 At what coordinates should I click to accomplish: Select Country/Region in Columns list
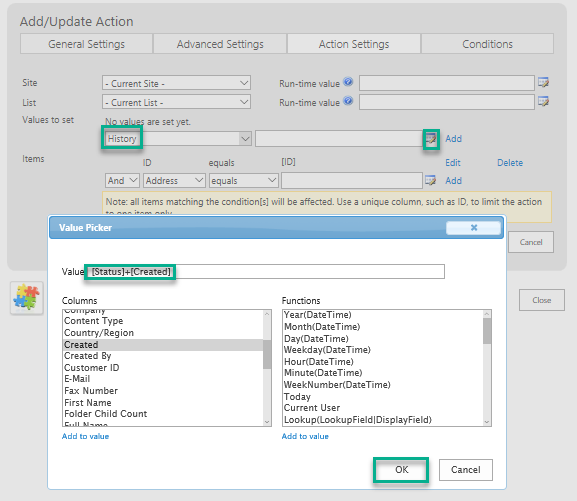point(163,333)
